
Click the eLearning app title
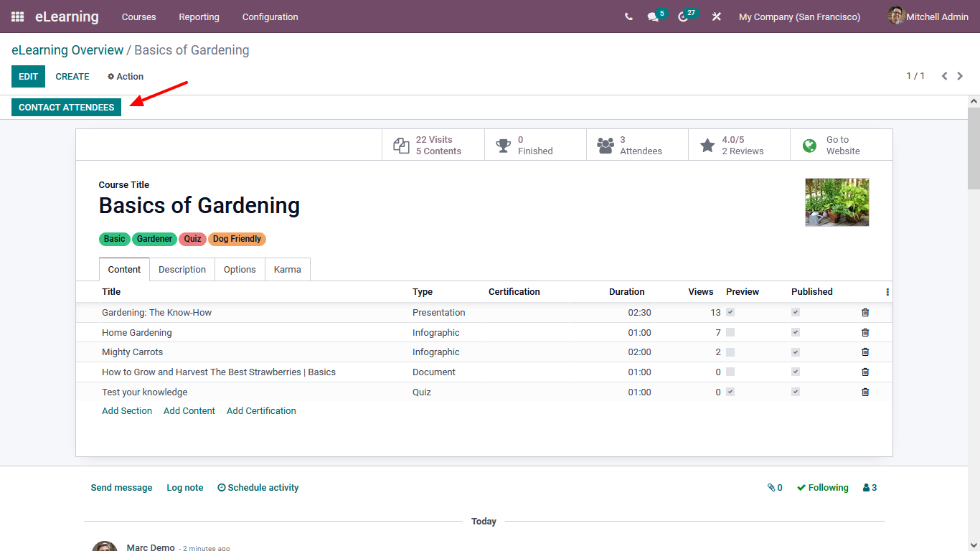[x=67, y=17]
